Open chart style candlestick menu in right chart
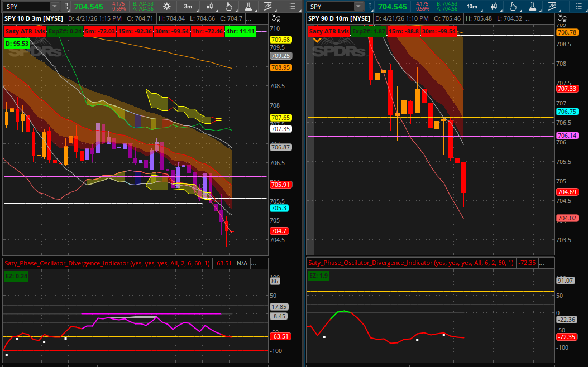Viewport: 588px width, 367px height. (x=494, y=6)
